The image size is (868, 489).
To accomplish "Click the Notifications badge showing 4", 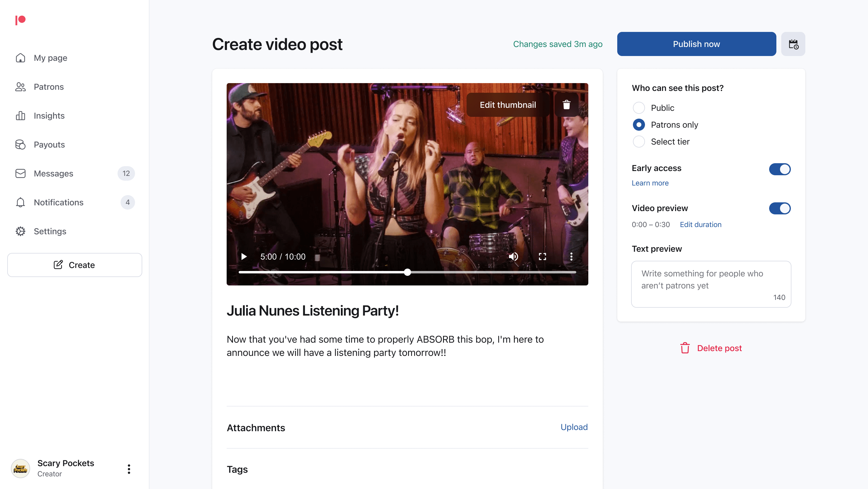I will click(x=128, y=203).
